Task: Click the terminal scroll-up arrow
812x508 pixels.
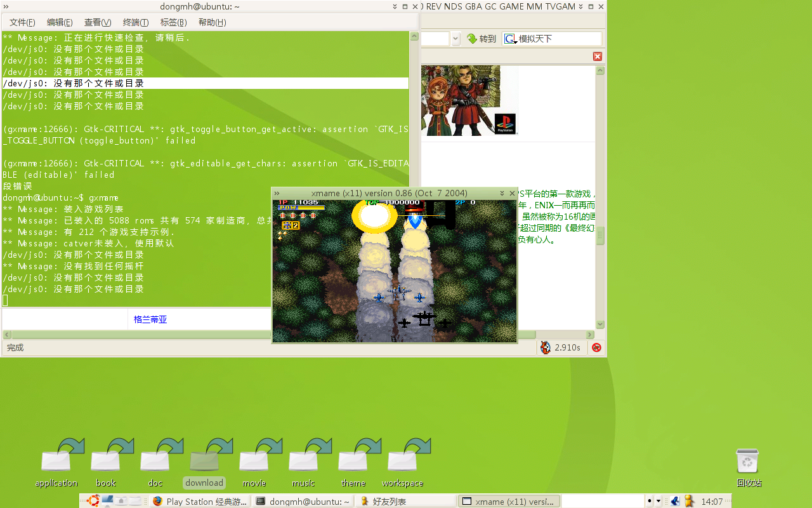Action: [414, 36]
